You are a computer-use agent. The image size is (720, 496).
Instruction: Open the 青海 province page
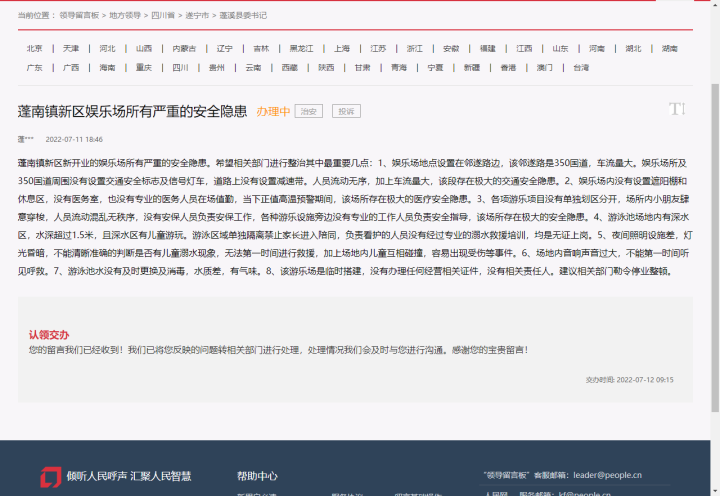(399, 68)
